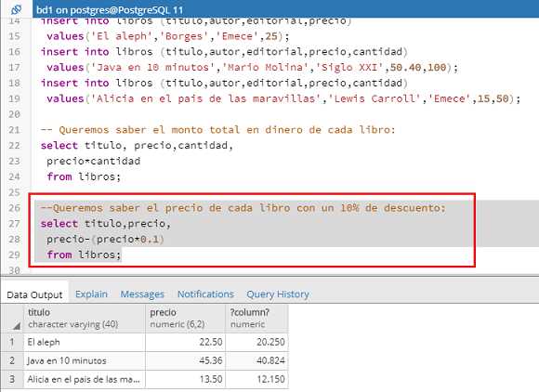Image resolution: width=539 pixels, height=392 pixels.
Task: Click 'from libros;' on line 24
Action: pos(84,176)
